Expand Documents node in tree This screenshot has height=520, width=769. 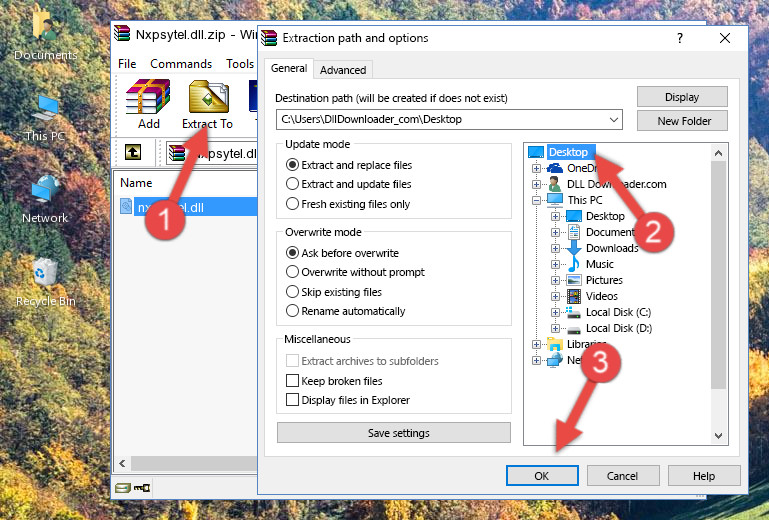tap(555, 233)
